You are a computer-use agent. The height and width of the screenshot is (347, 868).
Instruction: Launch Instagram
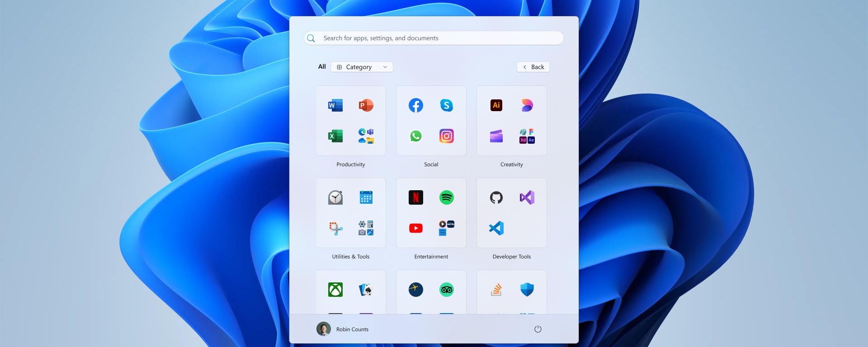point(447,136)
